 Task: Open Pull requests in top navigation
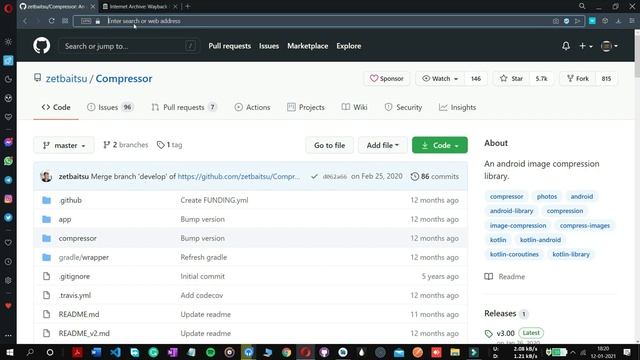pos(229,46)
